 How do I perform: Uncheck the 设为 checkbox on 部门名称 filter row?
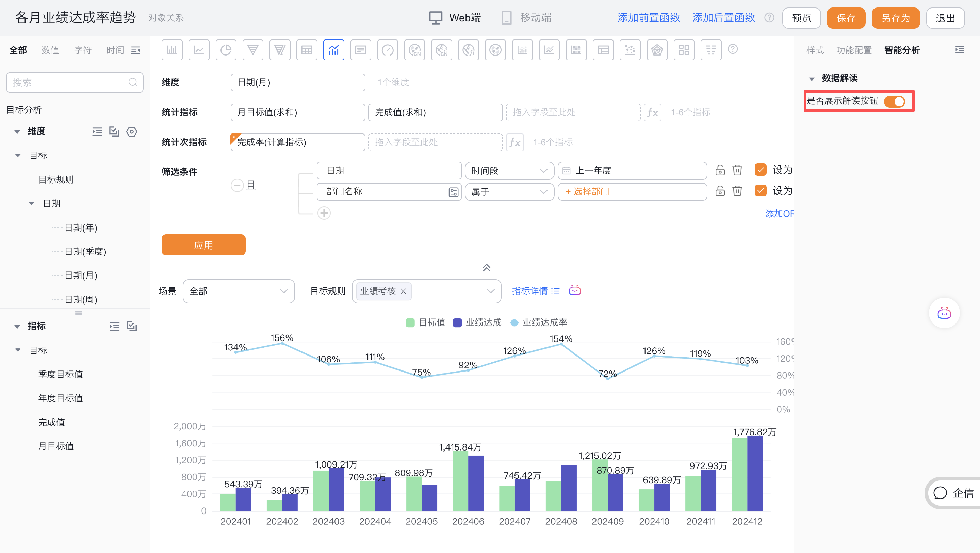pos(760,191)
